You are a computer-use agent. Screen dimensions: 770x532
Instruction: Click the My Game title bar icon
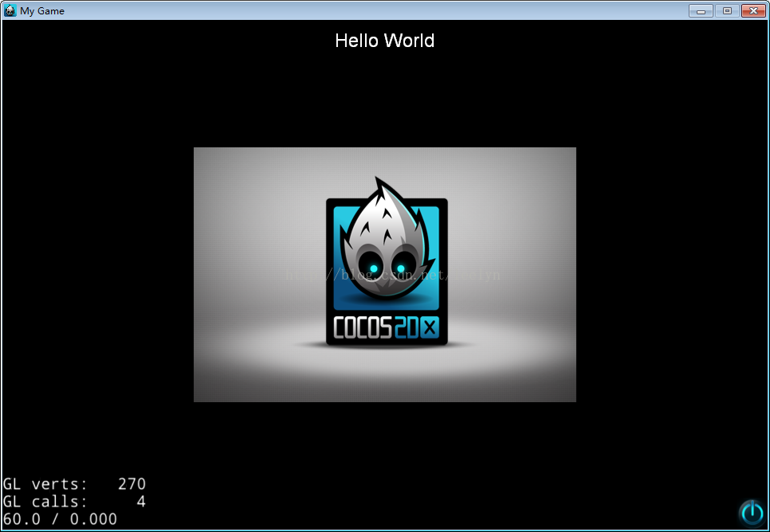click(10, 10)
